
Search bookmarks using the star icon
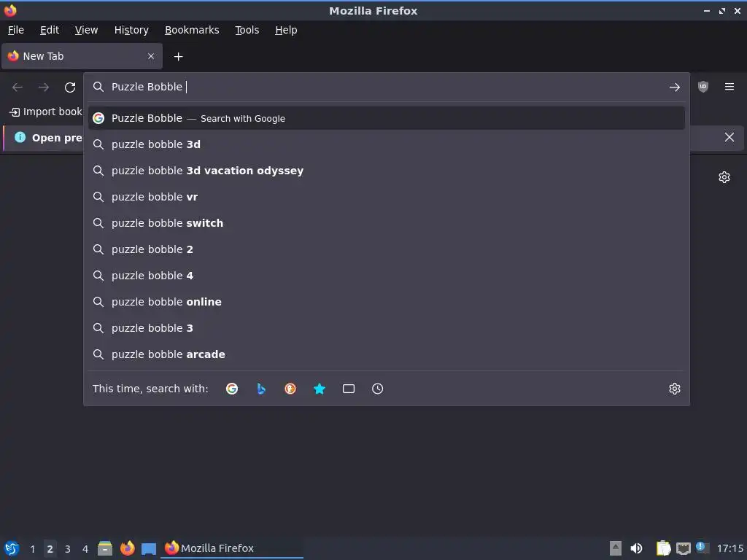point(320,389)
